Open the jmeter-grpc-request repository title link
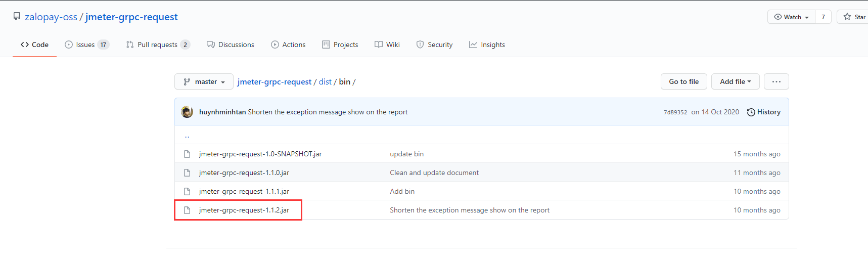Screen dimensions: 868x257 pyautogui.click(x=131, y=17)
